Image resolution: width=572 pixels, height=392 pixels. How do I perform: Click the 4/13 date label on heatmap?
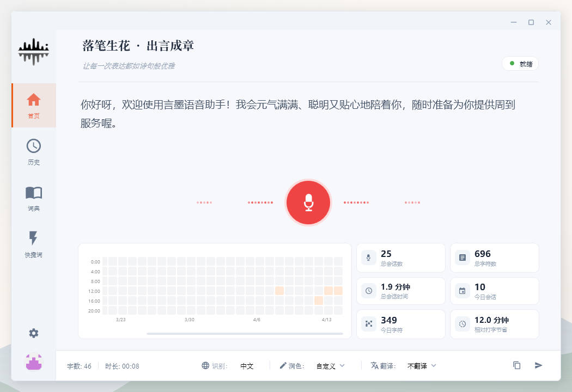326,320
